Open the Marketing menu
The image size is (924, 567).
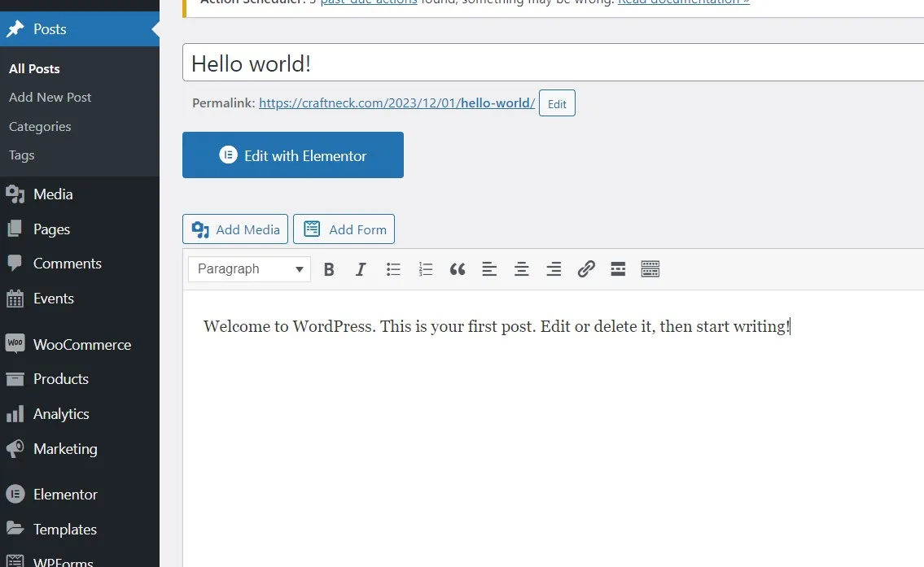click(x=80, y=449)
